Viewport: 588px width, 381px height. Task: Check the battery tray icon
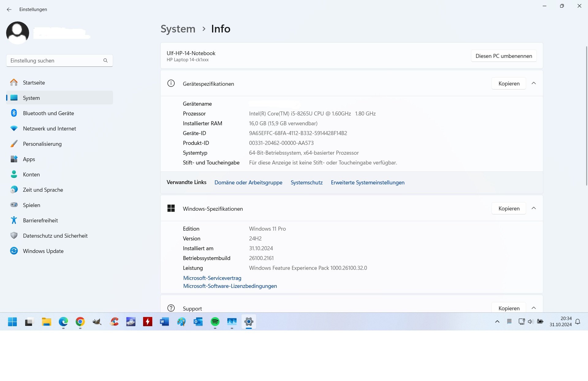coord(540,322)
